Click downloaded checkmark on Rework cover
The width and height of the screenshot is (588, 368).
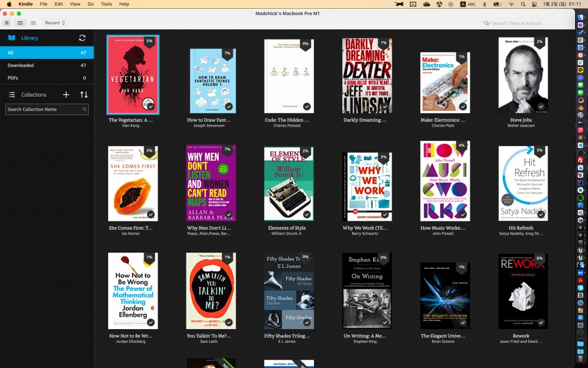coord(541,322)
